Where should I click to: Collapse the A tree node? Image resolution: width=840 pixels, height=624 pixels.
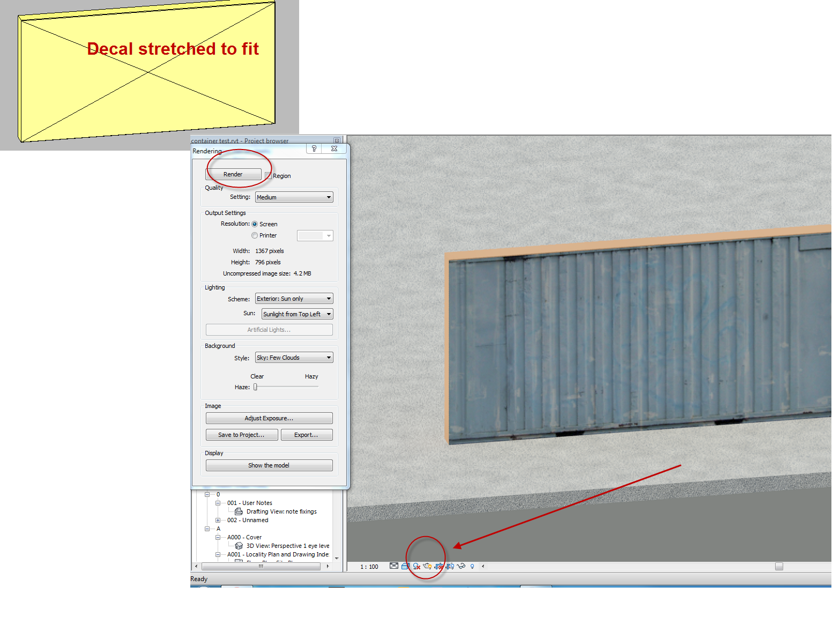207,529
